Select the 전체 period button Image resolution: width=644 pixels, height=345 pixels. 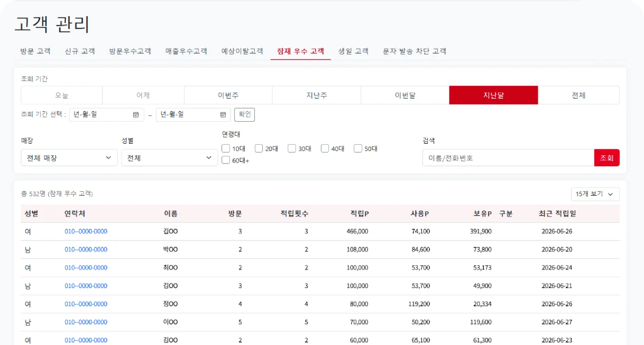coord(579,95)
